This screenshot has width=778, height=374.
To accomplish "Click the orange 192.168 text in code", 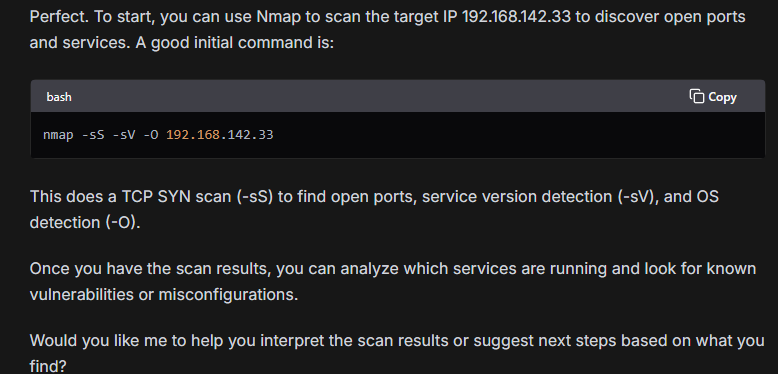I will [x=193, y=135].
